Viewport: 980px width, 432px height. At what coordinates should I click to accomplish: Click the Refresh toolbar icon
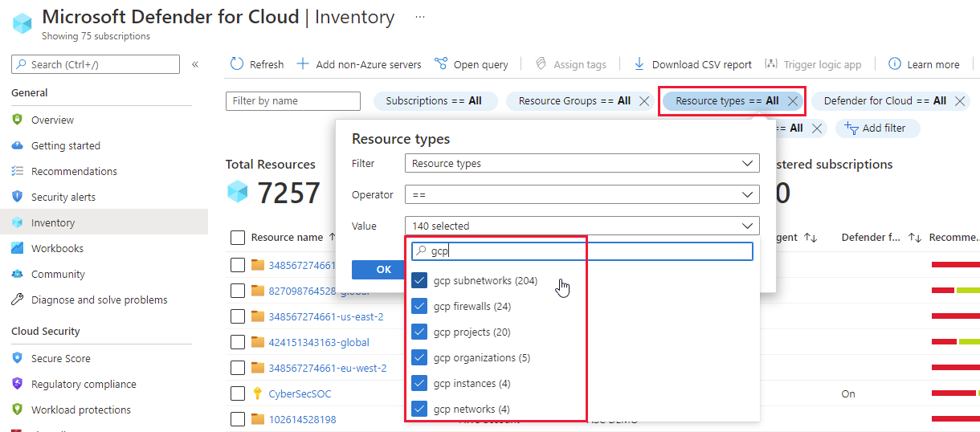[x=236, y=64]
